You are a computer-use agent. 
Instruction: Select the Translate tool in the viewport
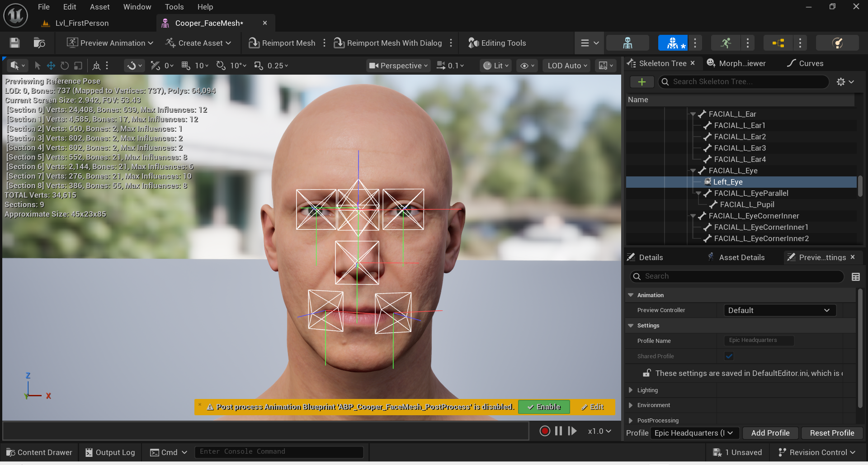[51, 66]
